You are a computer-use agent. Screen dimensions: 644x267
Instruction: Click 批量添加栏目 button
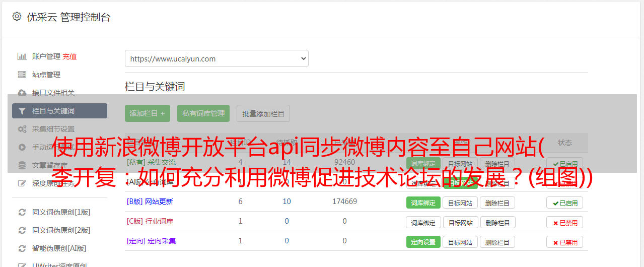(263, 113)
